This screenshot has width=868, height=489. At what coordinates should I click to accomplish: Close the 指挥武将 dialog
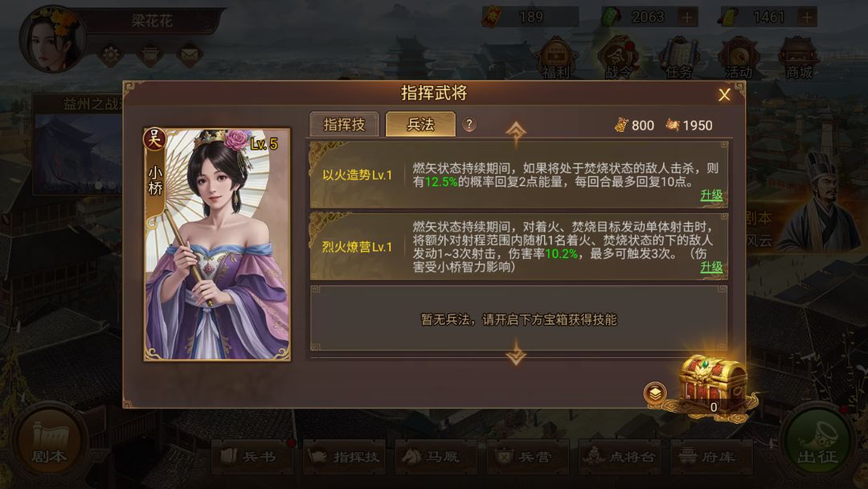[724, 95]
